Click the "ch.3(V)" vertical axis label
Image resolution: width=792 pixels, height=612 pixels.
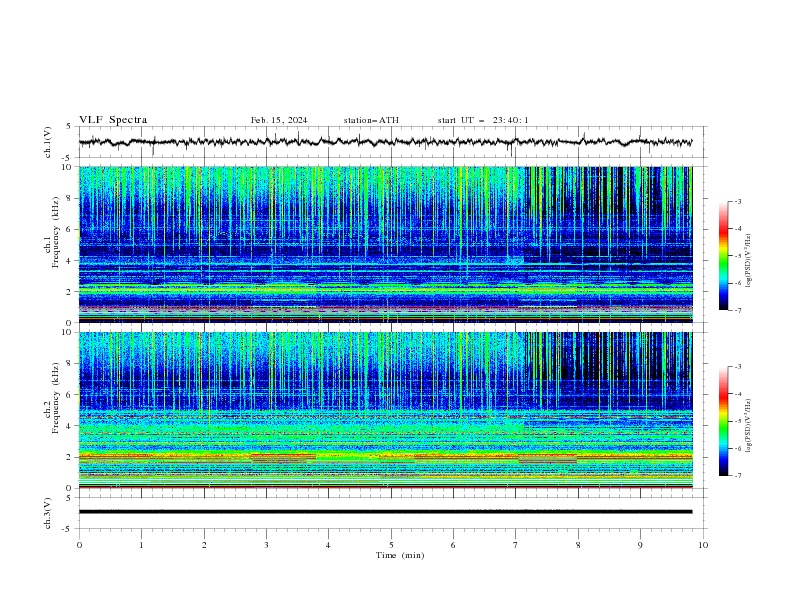click(48, 513)
